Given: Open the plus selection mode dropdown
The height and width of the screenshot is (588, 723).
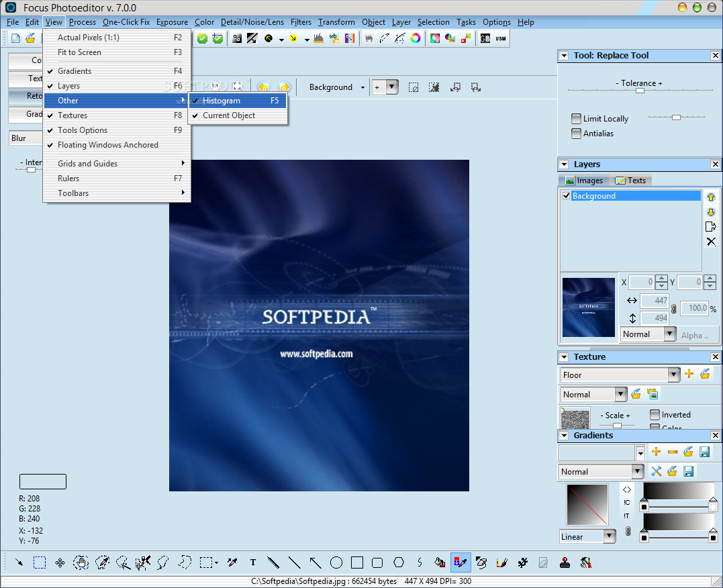Looking at the screenshot, I should (x=392, y=87).
